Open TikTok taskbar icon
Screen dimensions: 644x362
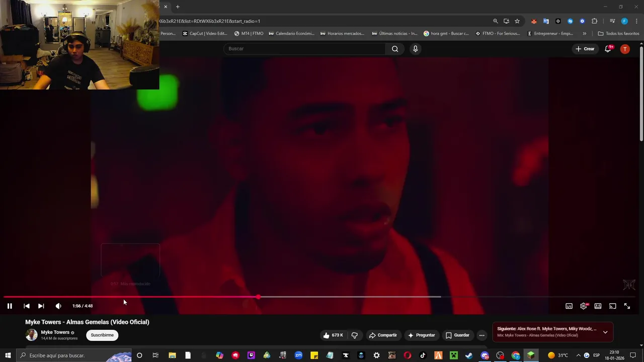click(423, 355)
